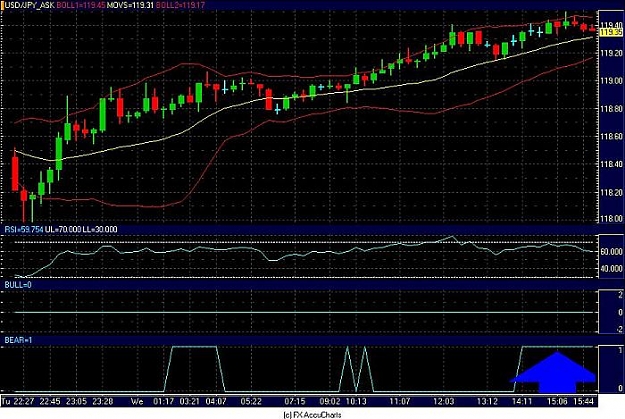The image size is (625, 419).
Task: Click the 60.000 RSI axis label
Action: pyautogui.click(x=611, y=252)
